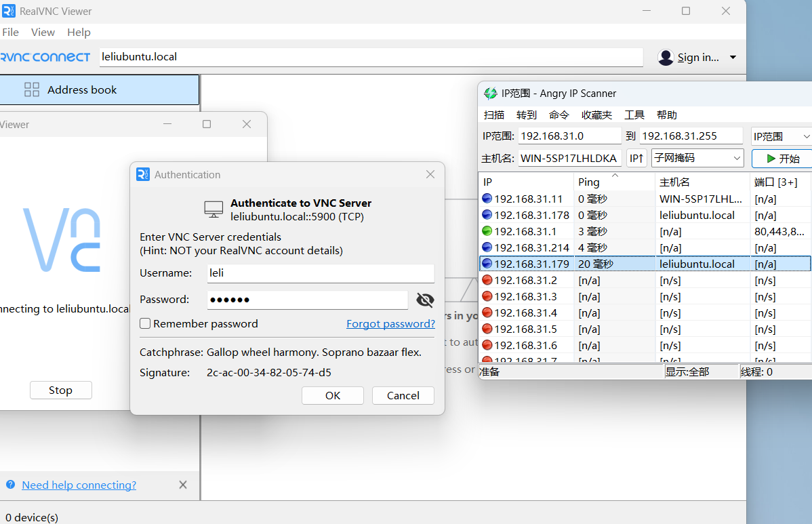The image size is (812, 524).
Task: Click the 准备 status bar text
Action: pyautogui.click(x=489, y=371)
